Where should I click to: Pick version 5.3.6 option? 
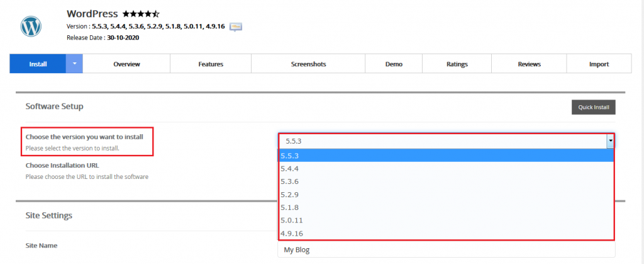pyautogui.click(x=447, y=181)
